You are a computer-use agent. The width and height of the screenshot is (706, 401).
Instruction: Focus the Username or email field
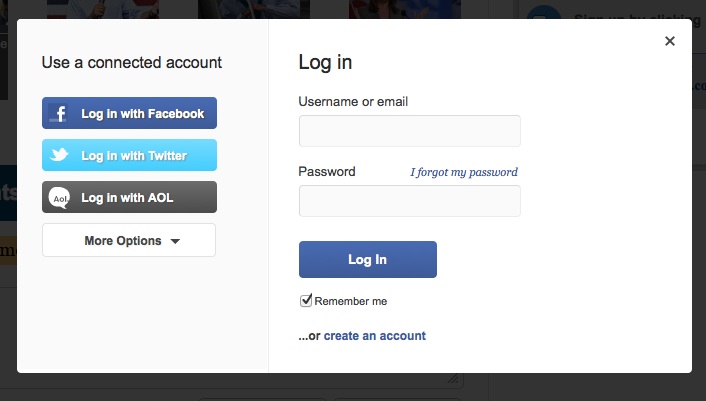point(409,131)
